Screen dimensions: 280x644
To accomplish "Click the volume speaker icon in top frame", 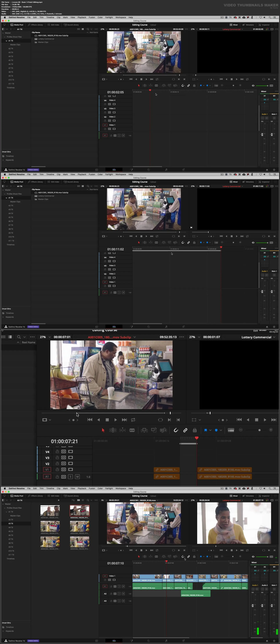I will (x=253, y=86).
